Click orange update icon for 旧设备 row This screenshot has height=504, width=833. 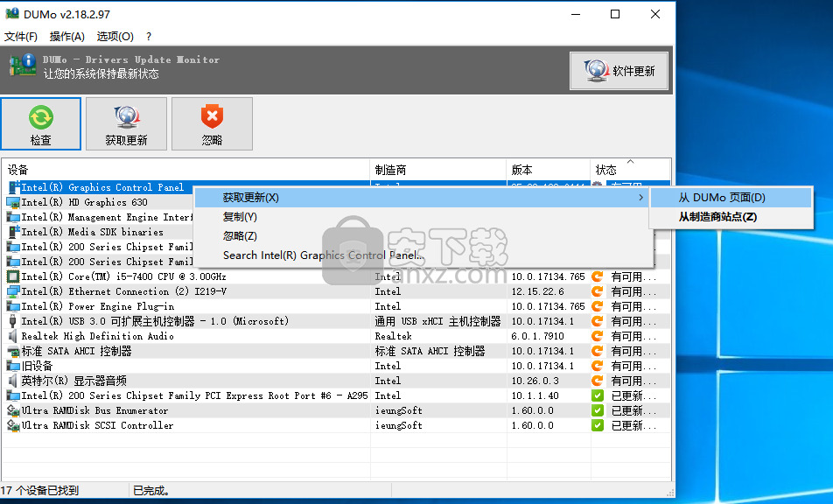598,366
